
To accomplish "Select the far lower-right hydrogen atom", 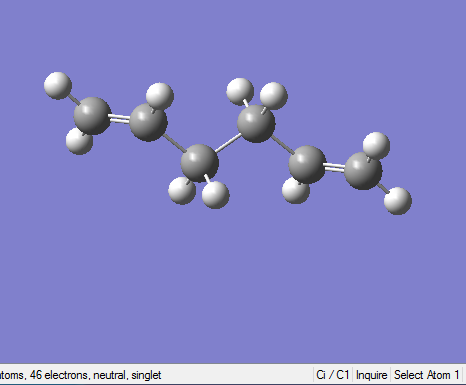I will pyautogui.click(x=398, y=201).
